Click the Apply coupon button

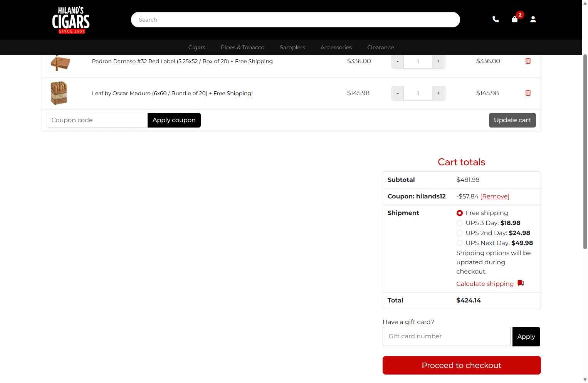(x=174, y=120)
